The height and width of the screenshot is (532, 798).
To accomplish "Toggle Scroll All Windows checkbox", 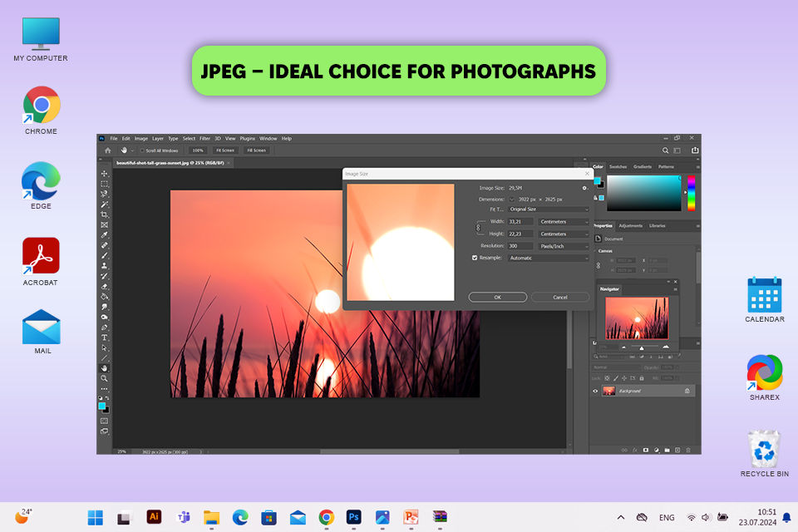I will pyautogui.click(x=142, y=150).
